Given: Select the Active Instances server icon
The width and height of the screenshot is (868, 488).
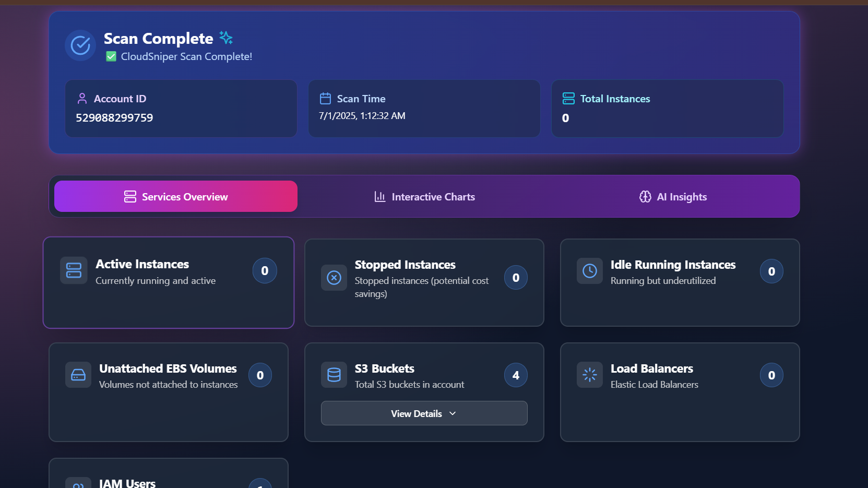Looking at the screenshot, I should (74, 270).
